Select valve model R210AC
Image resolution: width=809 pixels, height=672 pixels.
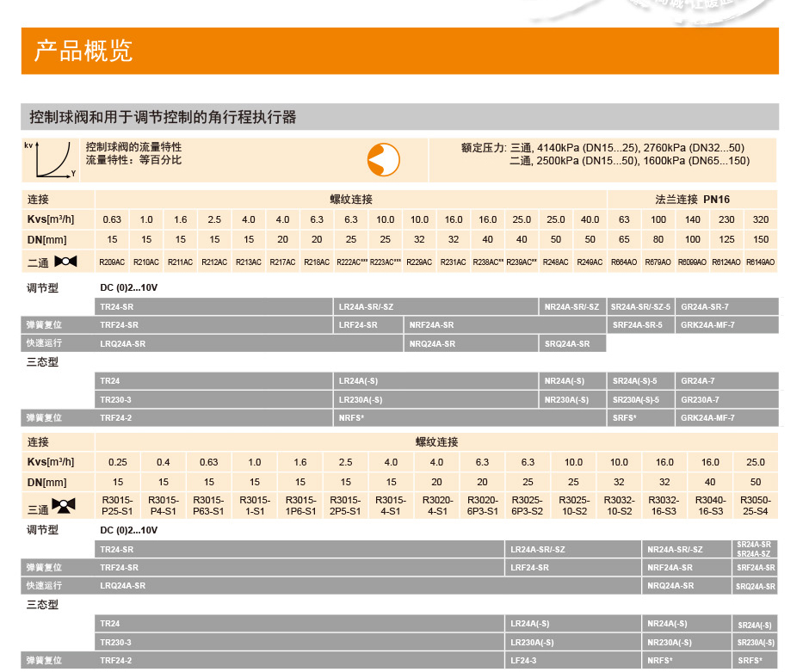tap(146, 262)
